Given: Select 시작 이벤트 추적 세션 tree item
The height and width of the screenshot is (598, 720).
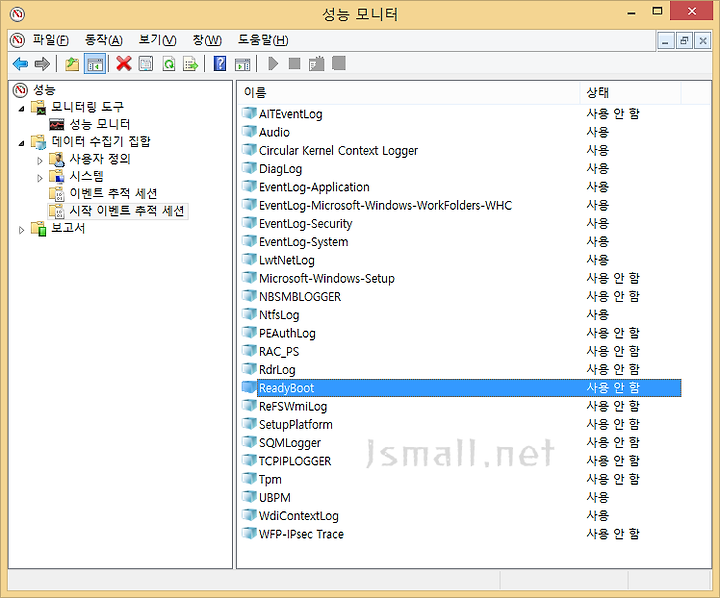Looking at the screenshot, I should point(126,211).
